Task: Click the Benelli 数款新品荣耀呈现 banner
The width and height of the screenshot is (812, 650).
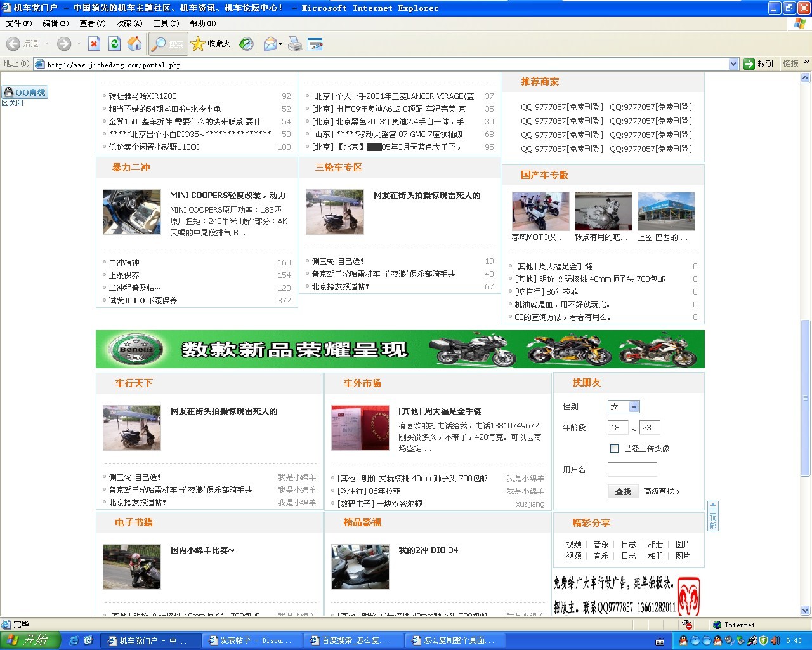Action: click(400, 349)
